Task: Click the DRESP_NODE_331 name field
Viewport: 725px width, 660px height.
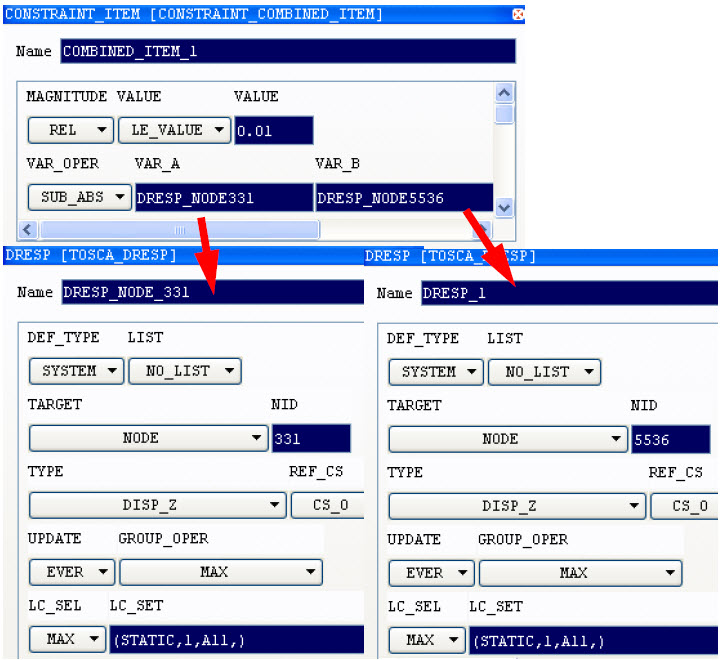Action: click(x=212, y=292)
